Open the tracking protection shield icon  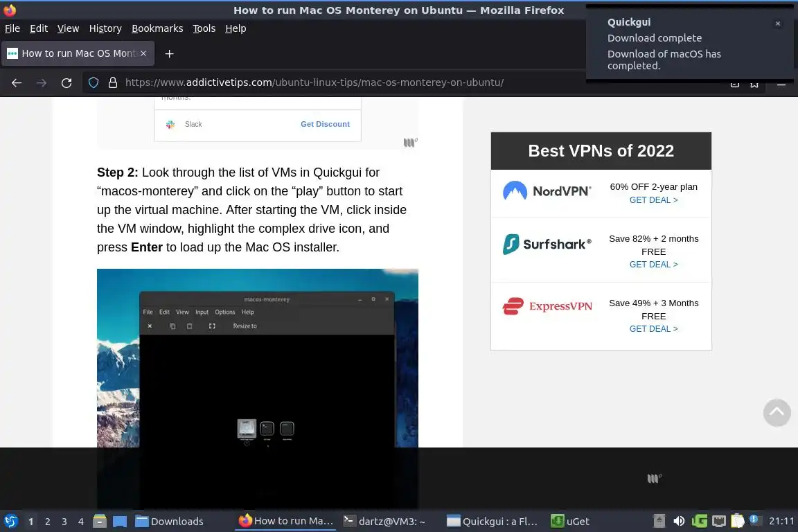[94, 82]
